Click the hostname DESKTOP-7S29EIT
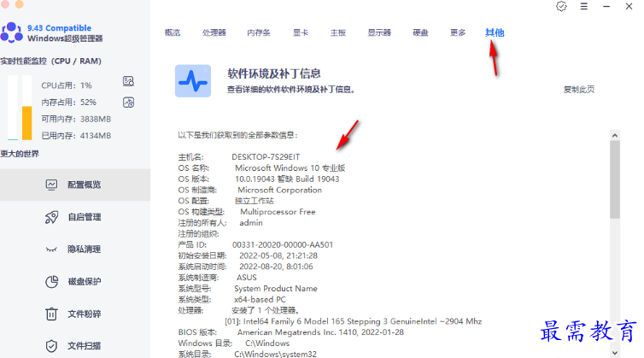This screenshot has height=358, width=644. click(266, 157)
